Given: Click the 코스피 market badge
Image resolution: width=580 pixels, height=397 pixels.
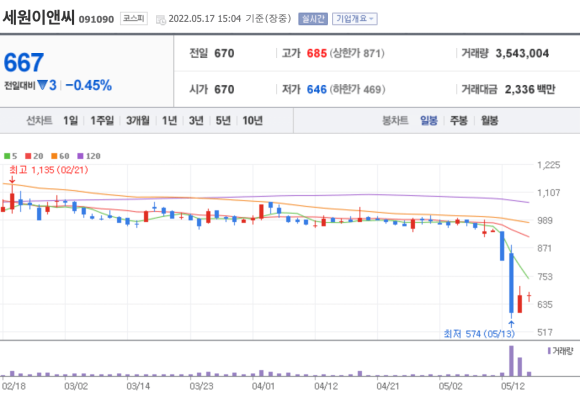Looking at the screenshot, I should (x=134, y=18).
